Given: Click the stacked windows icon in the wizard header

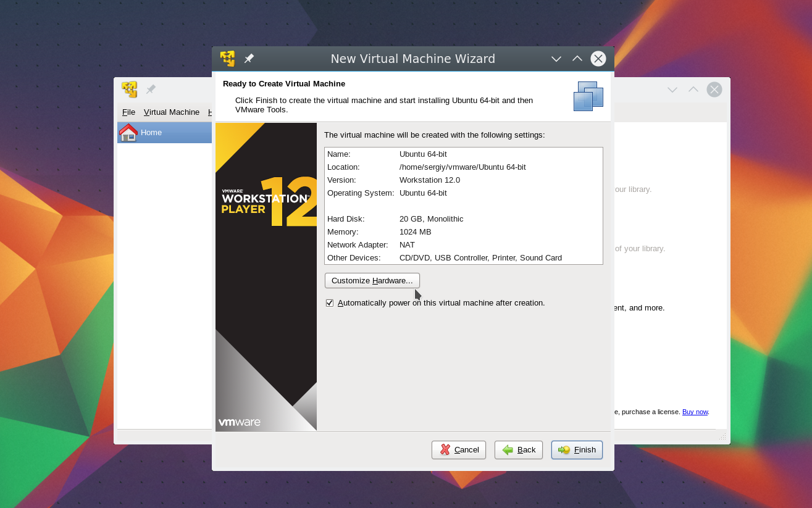Looking at the screenshot, I should (588, 96).
